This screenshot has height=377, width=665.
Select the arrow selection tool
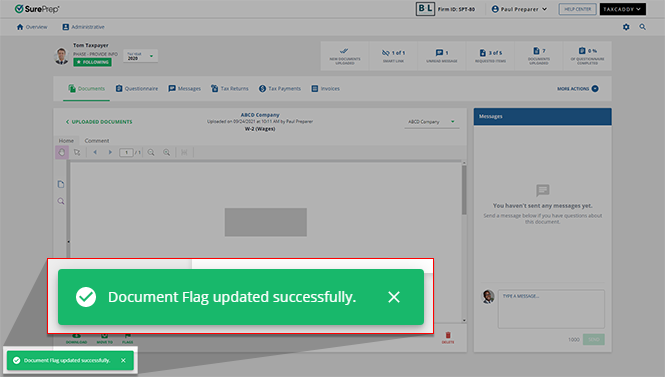click(77, 152)
